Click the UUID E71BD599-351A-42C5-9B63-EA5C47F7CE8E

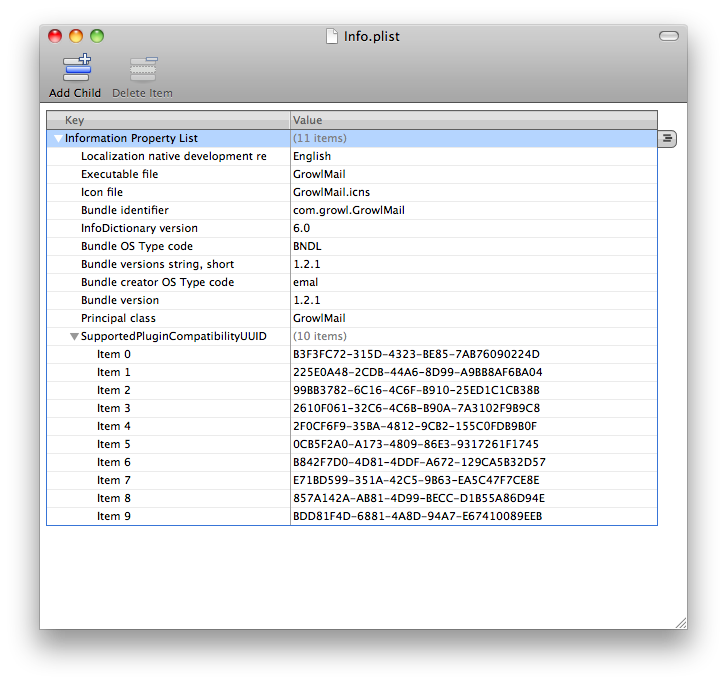(x=416, y=480)
